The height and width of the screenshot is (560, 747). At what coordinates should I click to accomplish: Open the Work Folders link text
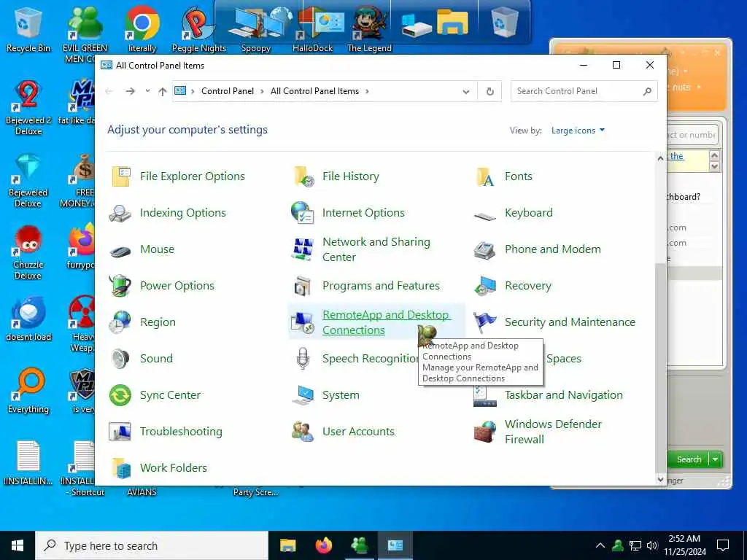pyautogui.click(x=174, y=468)
